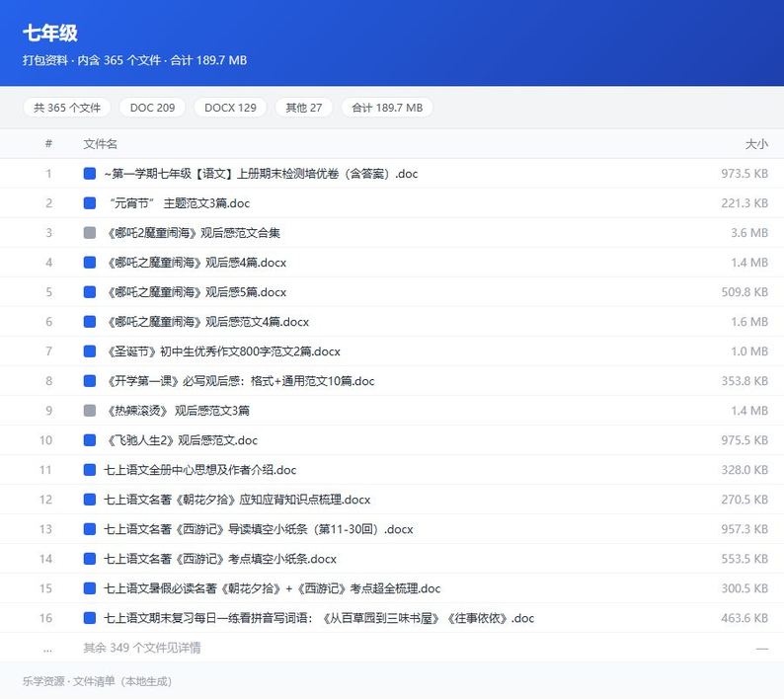Open 七上语文名著《西游记》考点填空小纸条.docx name
Image resolution: width=784 pixels, height=699 pixels.
coord(220,559)
